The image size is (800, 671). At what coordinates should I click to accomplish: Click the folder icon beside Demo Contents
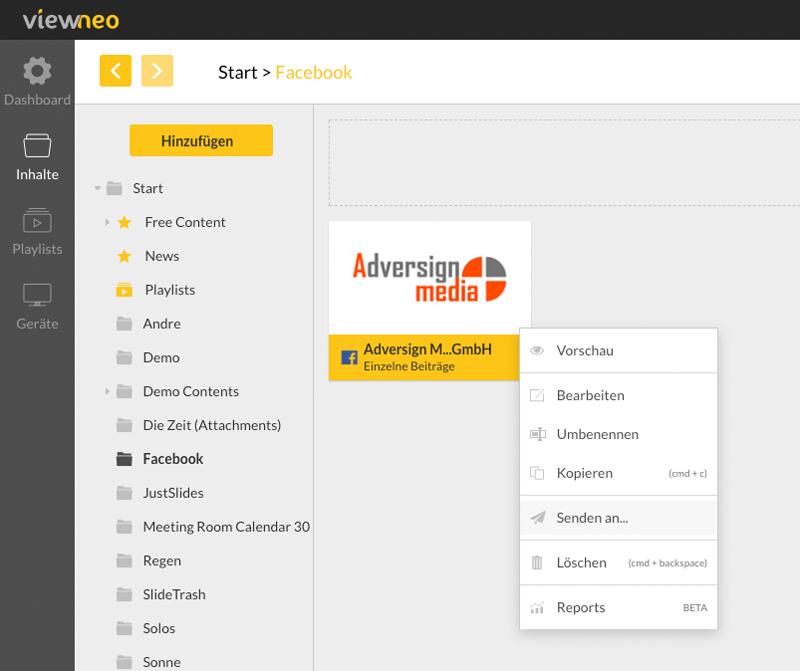(124, 391)
